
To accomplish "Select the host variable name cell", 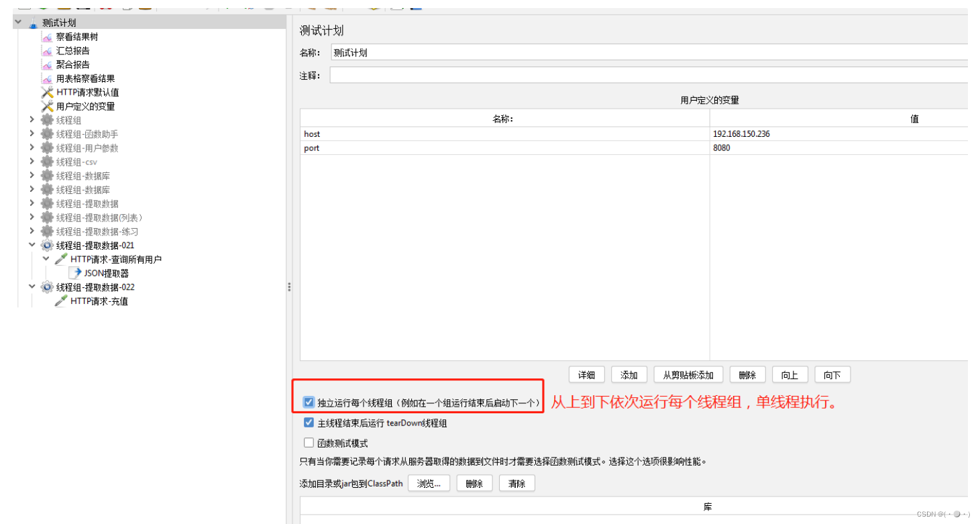I will pyautogui.click(x=505, y=134).
